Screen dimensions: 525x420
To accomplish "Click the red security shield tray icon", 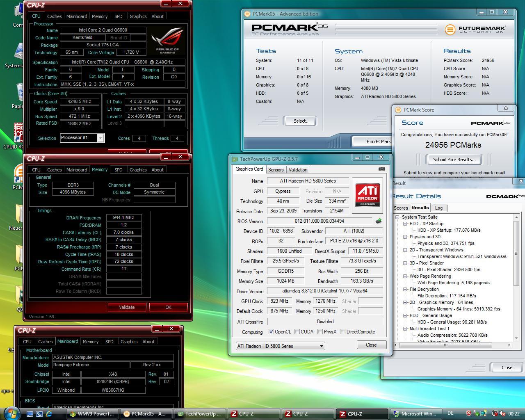I will point(469,414).
